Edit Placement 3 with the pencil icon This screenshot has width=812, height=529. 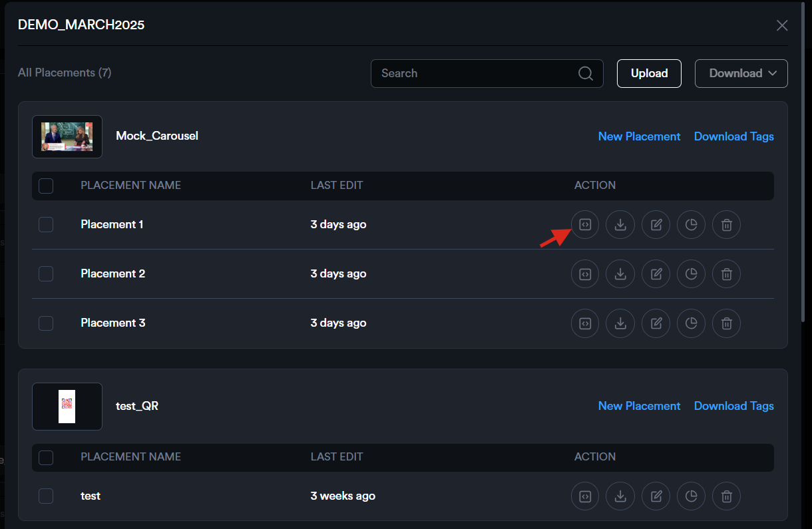coord(656,323)
